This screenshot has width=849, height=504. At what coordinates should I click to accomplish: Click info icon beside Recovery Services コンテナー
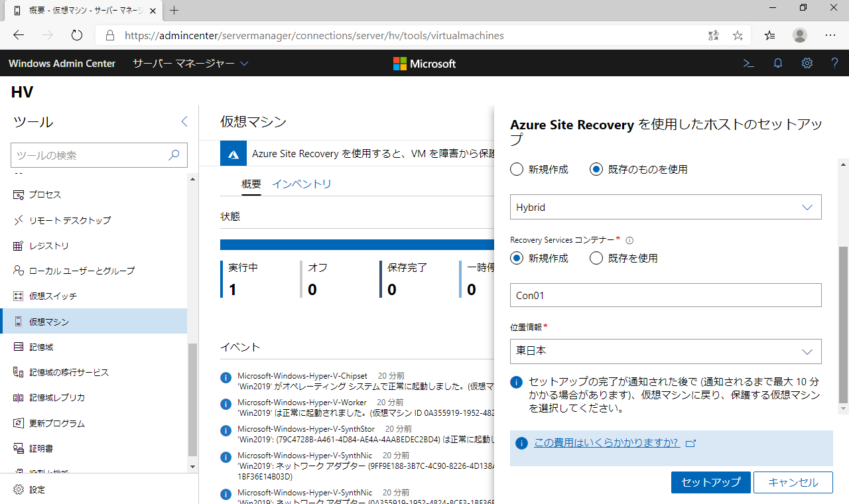coord(629,241)
